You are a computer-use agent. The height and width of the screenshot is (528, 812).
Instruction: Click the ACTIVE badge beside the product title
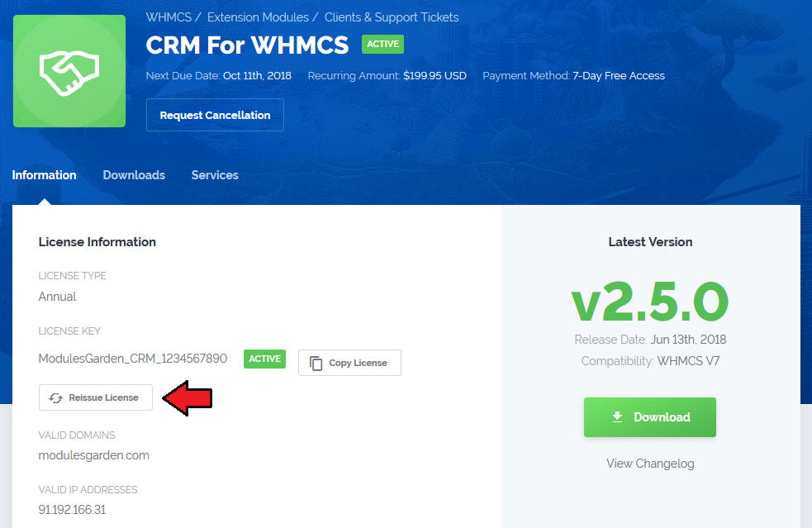[382, 44]
